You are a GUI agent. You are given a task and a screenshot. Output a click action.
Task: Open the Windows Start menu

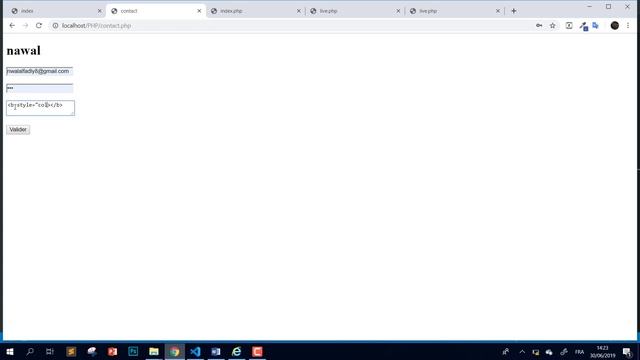click(x=10, y=351)
